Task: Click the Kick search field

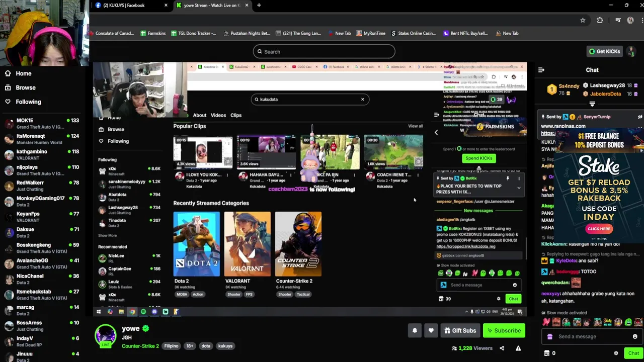Action: point(324,51)
